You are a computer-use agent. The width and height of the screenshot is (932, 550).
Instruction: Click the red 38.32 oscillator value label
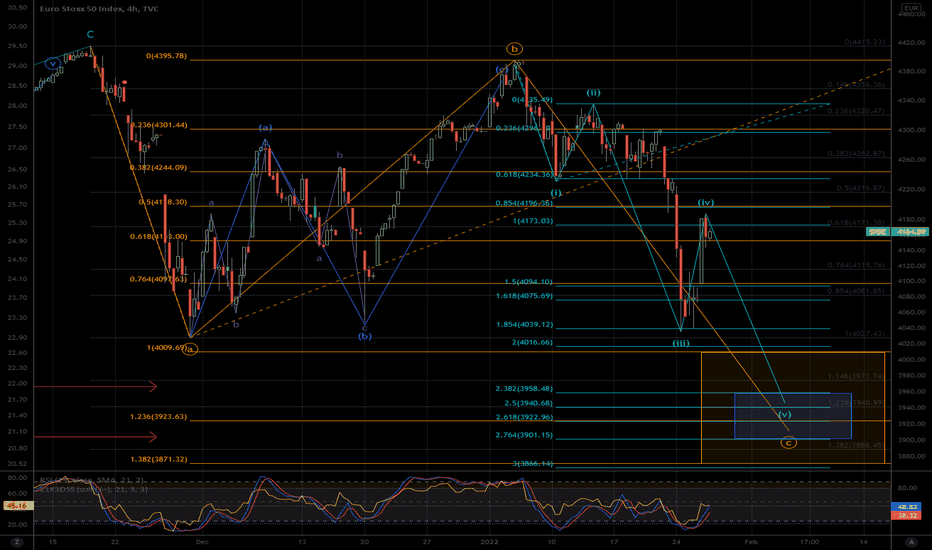[x=906, y=515]
